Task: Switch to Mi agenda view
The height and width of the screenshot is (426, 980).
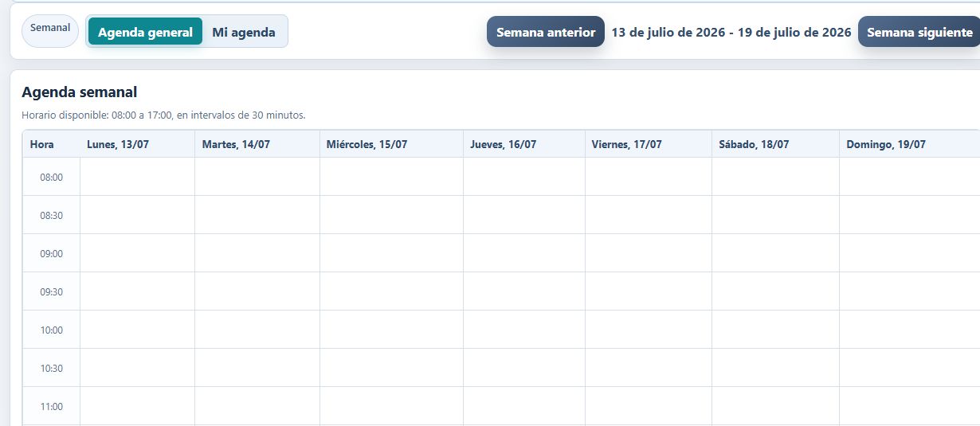Action: tap(244, 32)
